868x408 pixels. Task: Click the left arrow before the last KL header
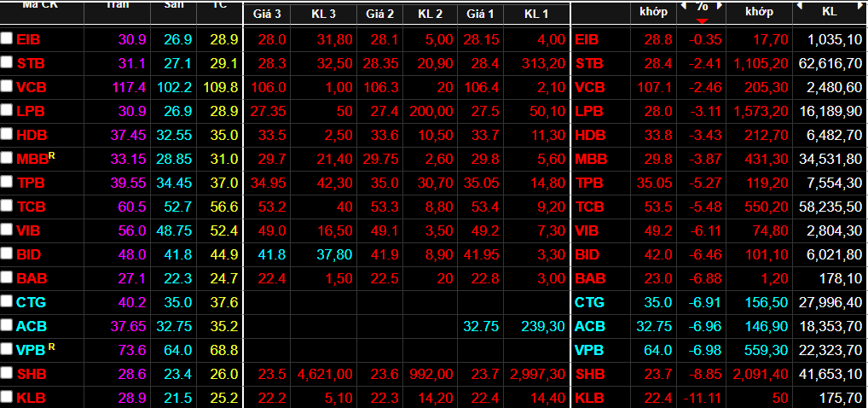(800, 7)
